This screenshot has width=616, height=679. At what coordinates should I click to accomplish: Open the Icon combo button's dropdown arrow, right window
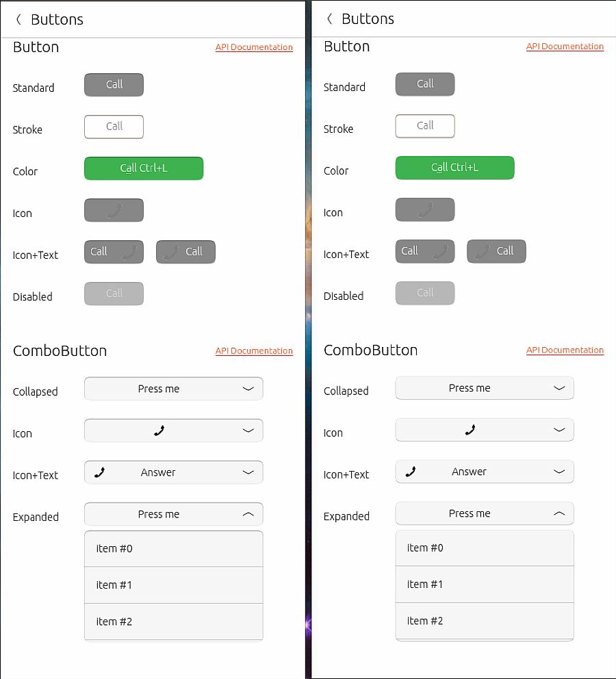pos(559,430)
